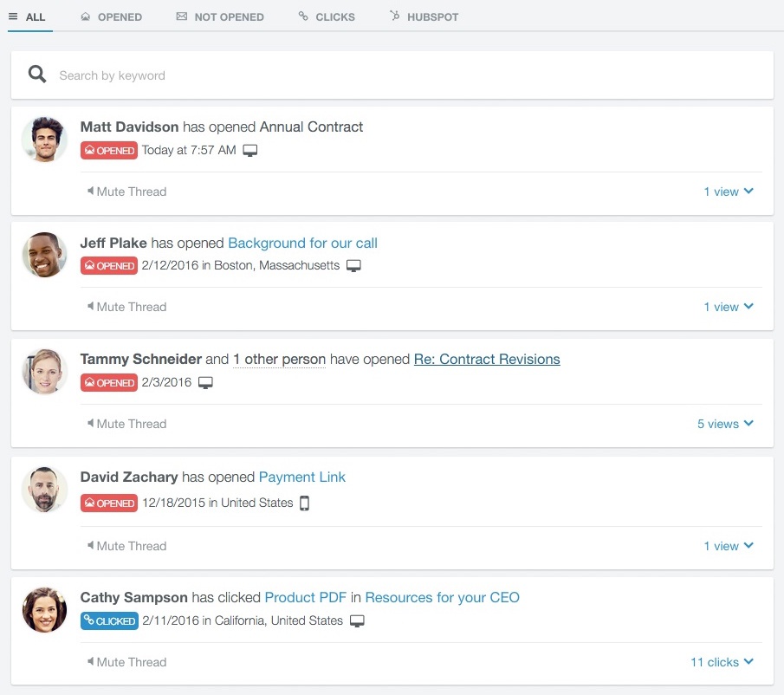Focus the Search by keyword field

[x=392, y=75]
